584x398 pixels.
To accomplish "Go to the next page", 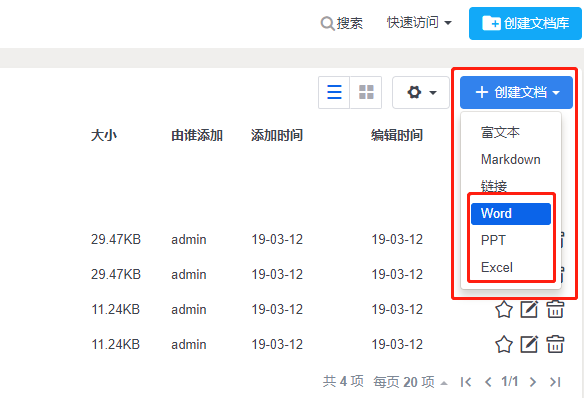I will coord(533,382).
